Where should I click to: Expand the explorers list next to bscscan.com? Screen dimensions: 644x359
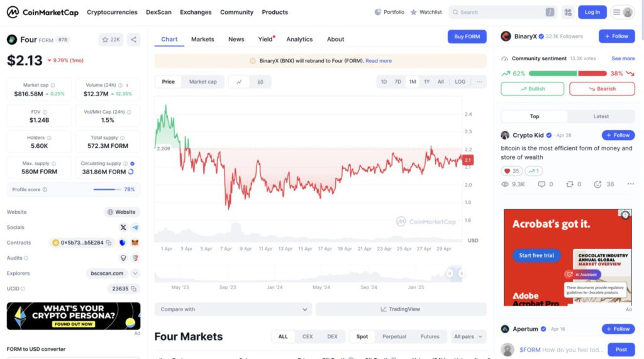pyautogui.click(x=135, y=273)
